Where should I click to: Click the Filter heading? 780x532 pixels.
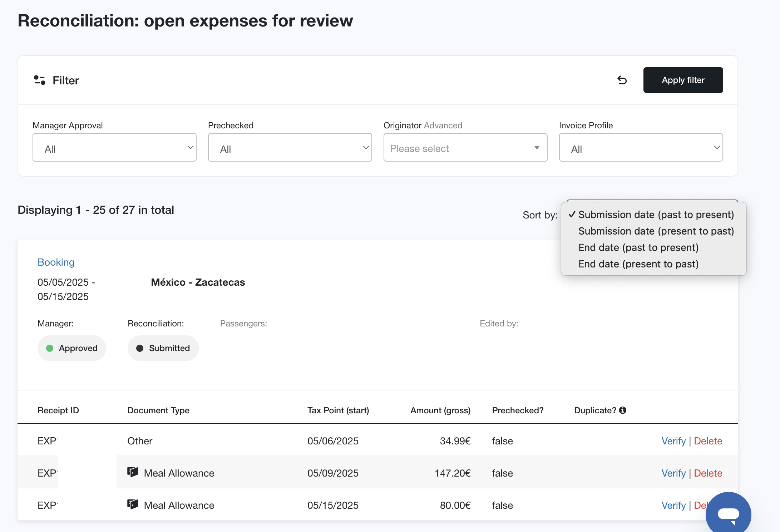click(x=66, y=80)
